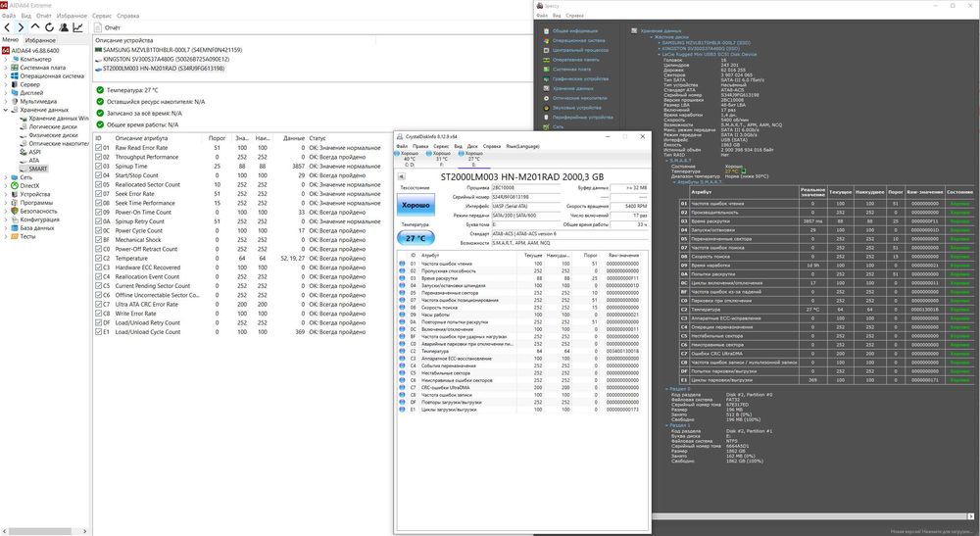Open the AIDA64 graph toolbar icon
980x536 pixels.
77,27
